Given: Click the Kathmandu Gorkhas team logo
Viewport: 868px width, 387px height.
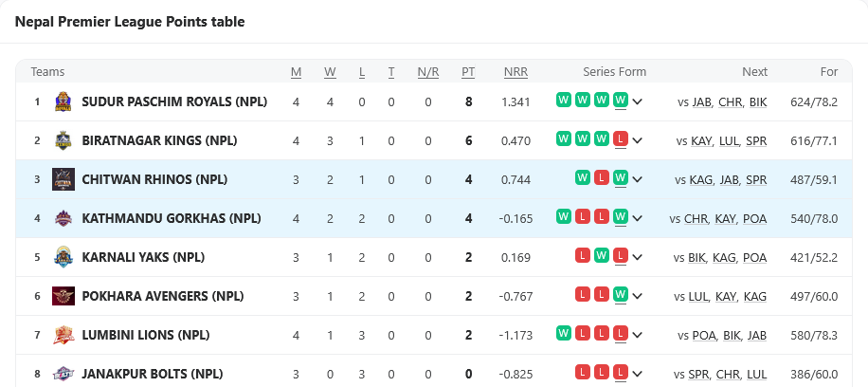Looking at the screenshot, I should (63, 218).
